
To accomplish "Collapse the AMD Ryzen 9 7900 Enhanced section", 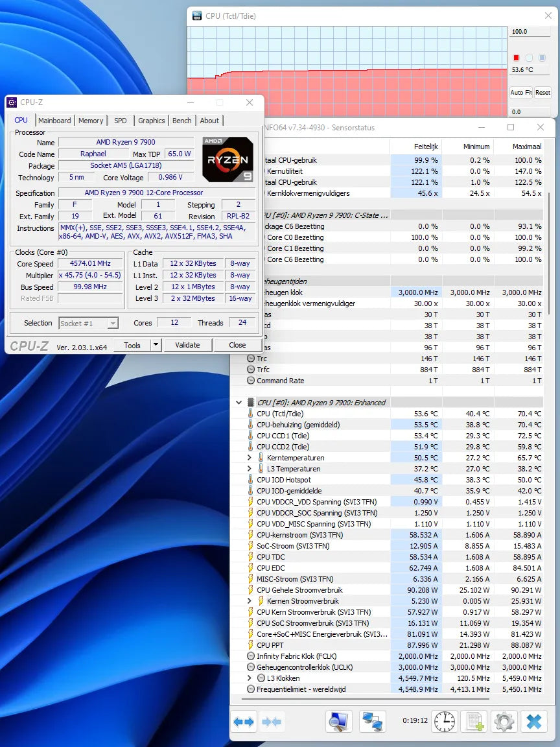I will pyautogui.click(x=239, y=402).
